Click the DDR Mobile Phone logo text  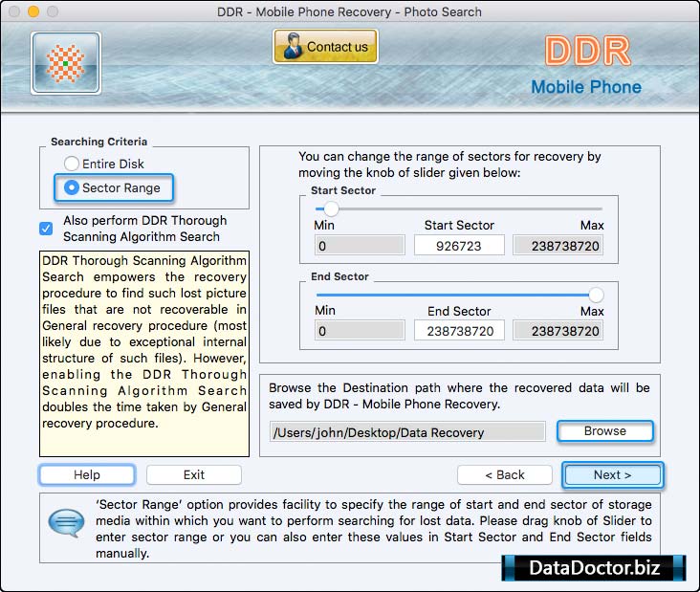point(586,66)
